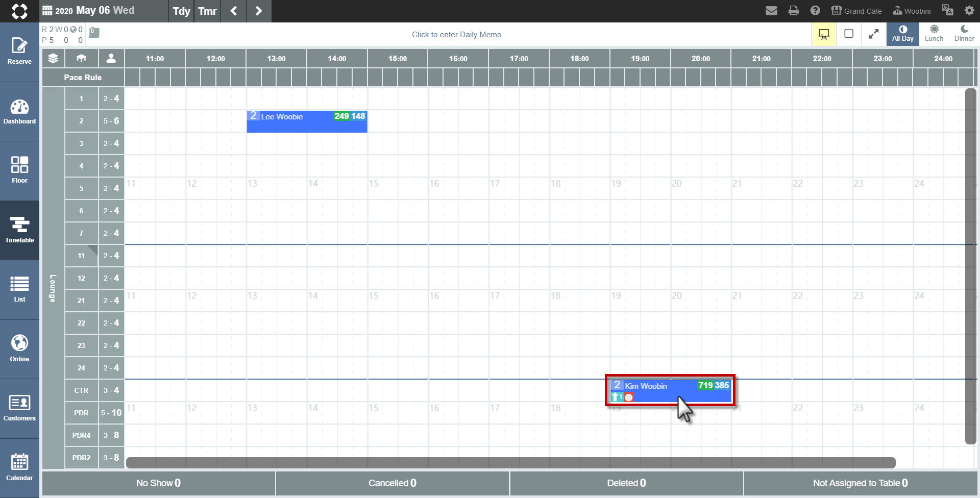Click the horizontal timetable scrollbar
Screen dimensions: 980x498
510,463
